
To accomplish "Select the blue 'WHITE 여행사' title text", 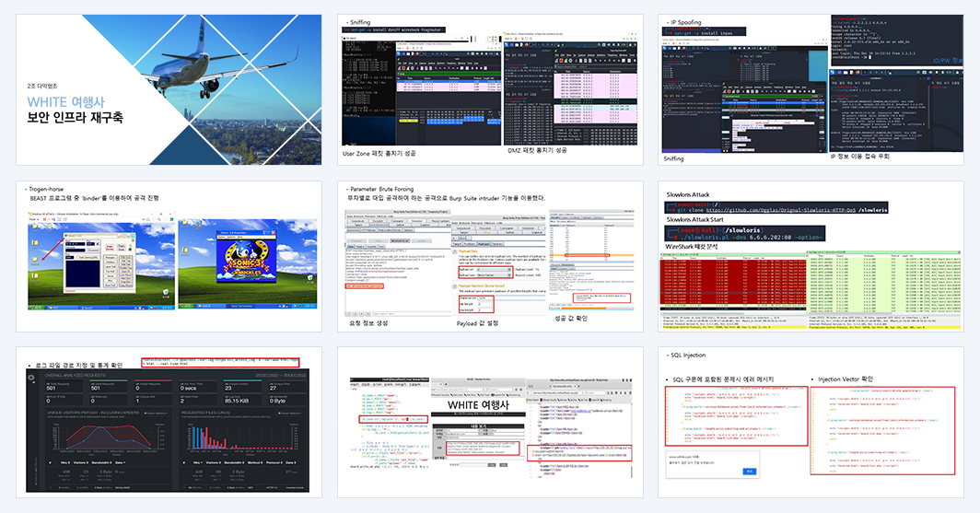I will point(65,102).
